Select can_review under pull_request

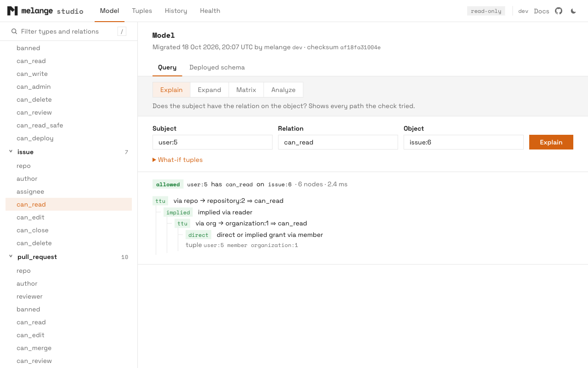click(68, 361)
